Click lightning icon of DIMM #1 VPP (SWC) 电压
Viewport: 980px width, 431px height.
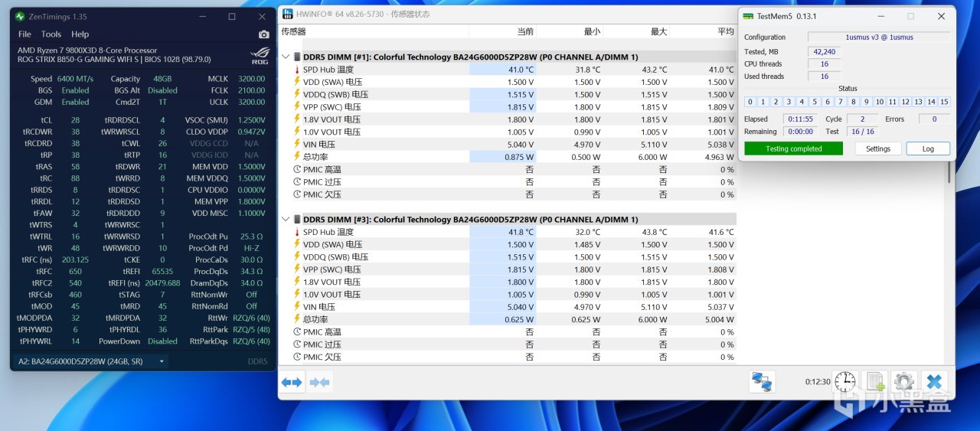click(297, 107)
